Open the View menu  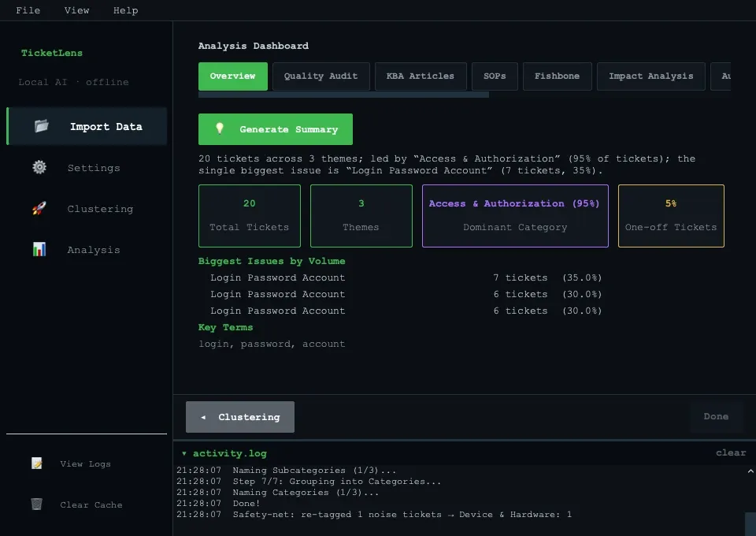click(76, 10)
